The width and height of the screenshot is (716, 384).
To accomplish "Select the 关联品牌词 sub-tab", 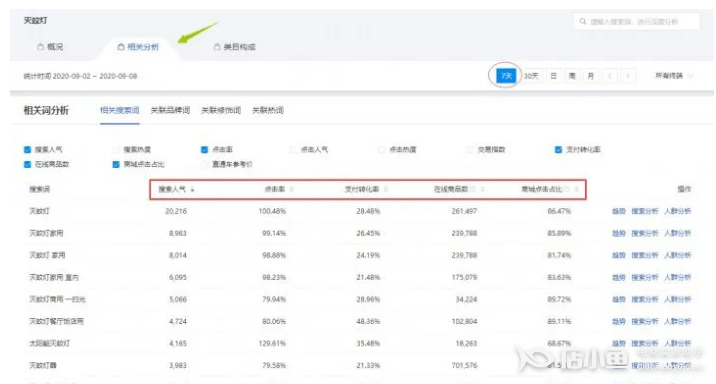I will pos(170,110).
